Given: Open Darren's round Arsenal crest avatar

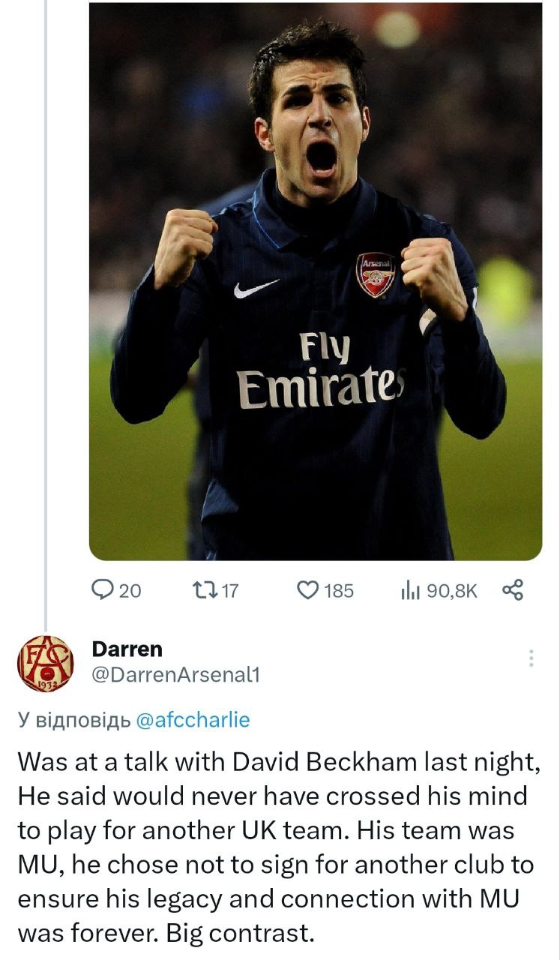Looking at the screenshot, I should pos(45,663).
